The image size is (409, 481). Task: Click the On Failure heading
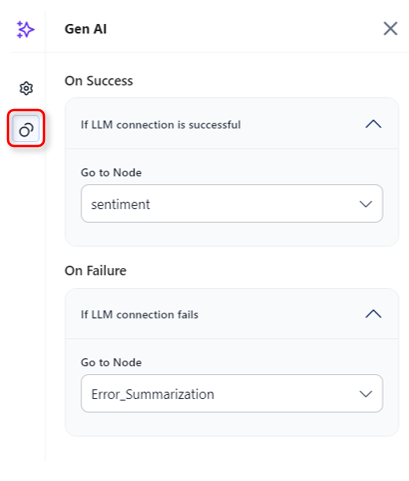(96, 271)
